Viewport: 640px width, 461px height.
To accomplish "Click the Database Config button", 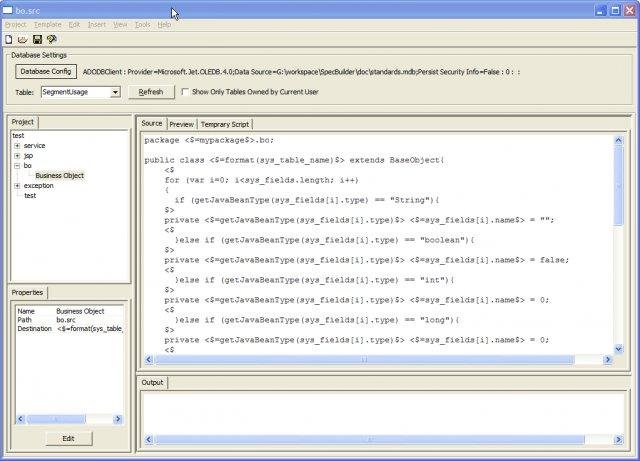I will tap(46, 71).
